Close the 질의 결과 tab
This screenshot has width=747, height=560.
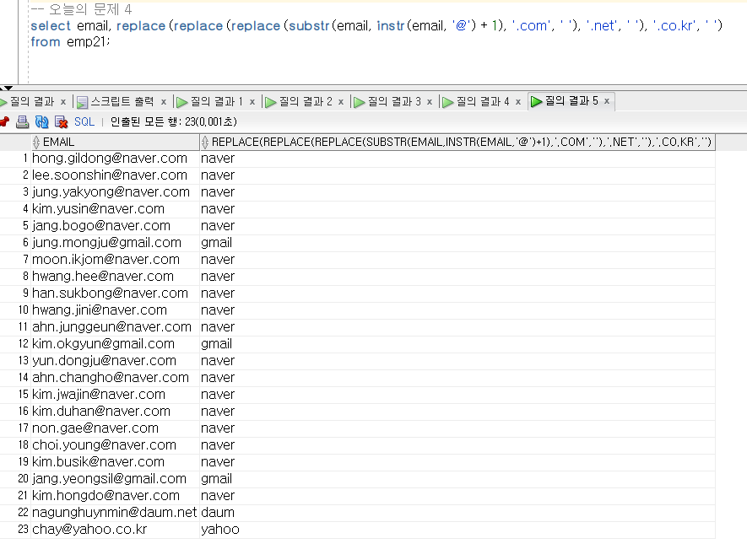click(x=63, y=102)
